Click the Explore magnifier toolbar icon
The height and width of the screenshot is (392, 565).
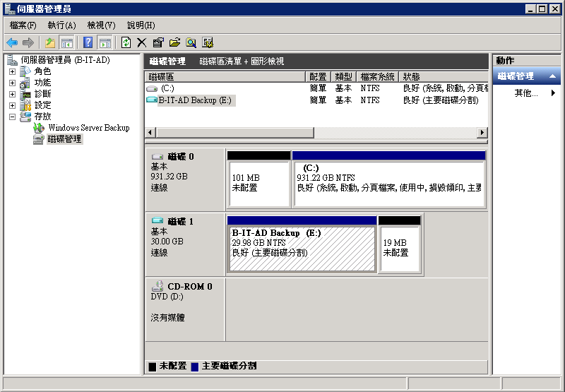point(191,42)
